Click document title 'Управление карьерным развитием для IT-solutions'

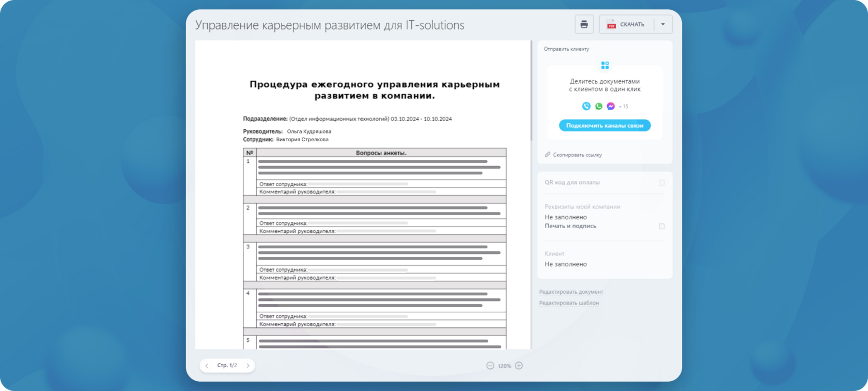pos(330,25)
